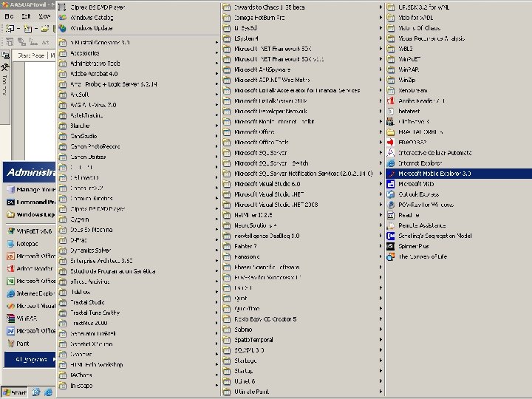This screenshot has height=399, width=532.
Task: Switch to the Start Page tab
Action: coord(30,55)
